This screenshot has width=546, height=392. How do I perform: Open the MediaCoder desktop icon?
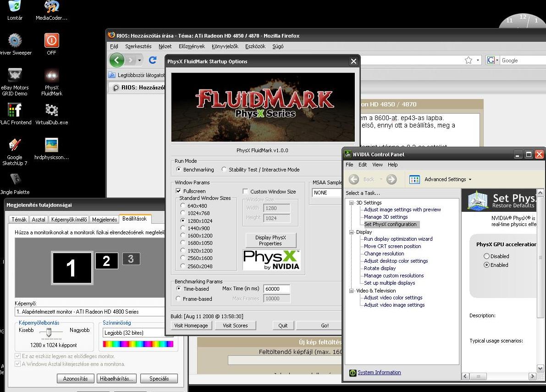coord(51,6)
